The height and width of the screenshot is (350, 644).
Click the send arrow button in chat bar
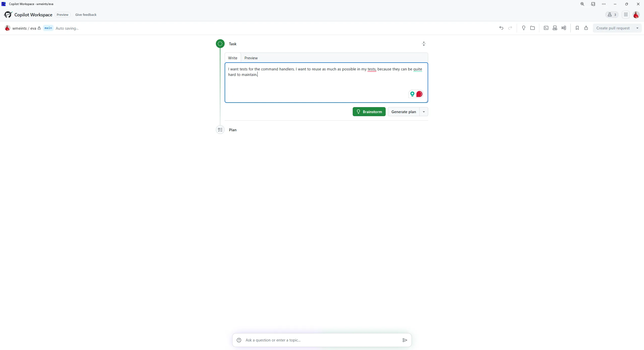(x=404, y=340)
